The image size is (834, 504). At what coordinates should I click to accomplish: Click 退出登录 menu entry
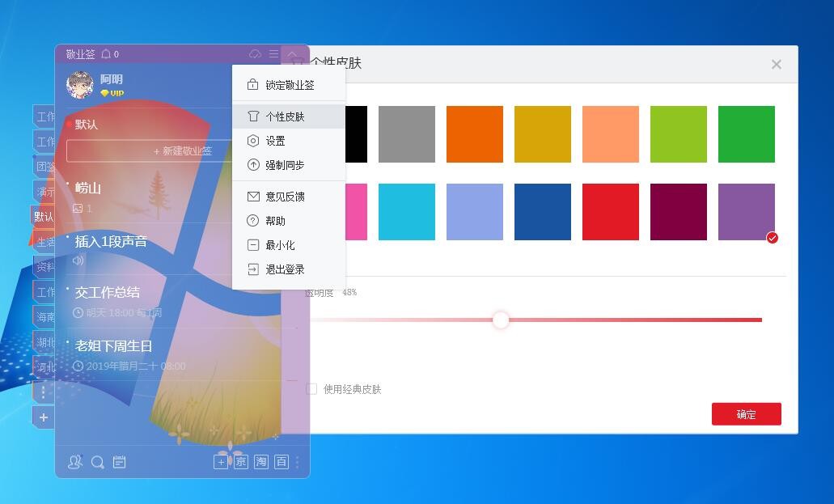(x=289, y=269)
